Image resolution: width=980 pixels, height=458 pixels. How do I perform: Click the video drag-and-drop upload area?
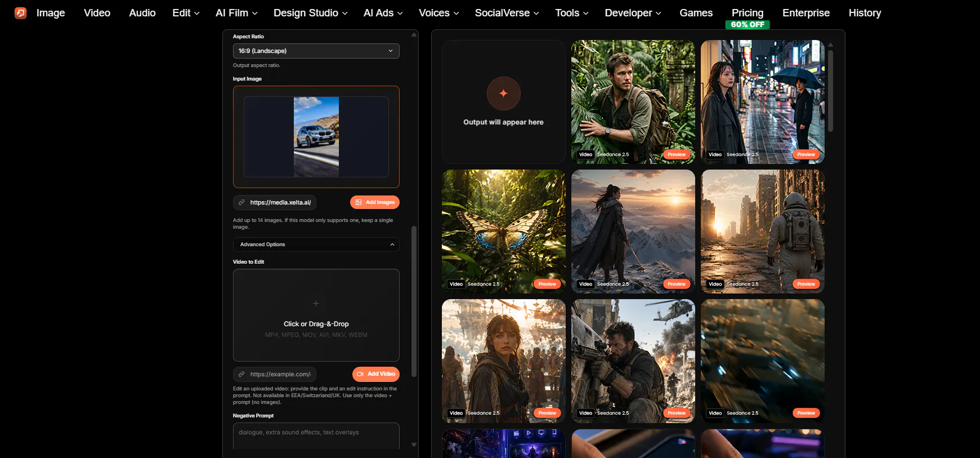click(x=316, y=315)
